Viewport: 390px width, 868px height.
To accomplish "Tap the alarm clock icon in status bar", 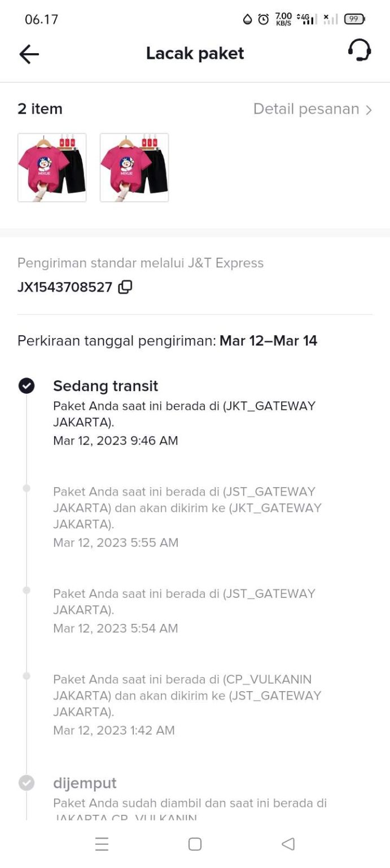I will coord(262,19).
